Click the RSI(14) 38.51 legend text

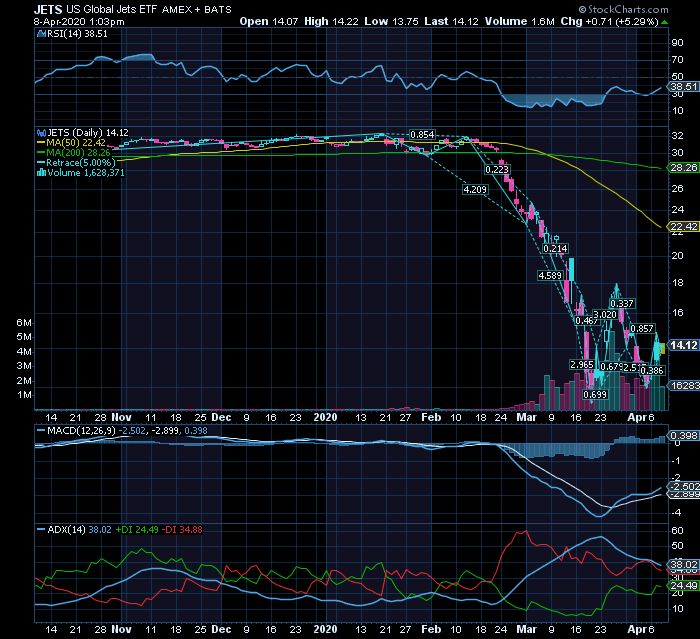pos(77,34)
